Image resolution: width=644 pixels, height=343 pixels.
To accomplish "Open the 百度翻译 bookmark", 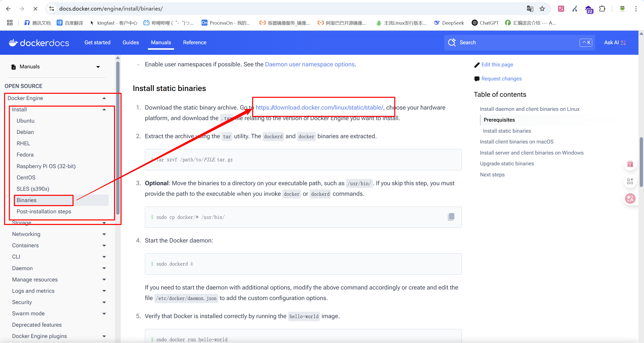I will [x=70, y=23].
